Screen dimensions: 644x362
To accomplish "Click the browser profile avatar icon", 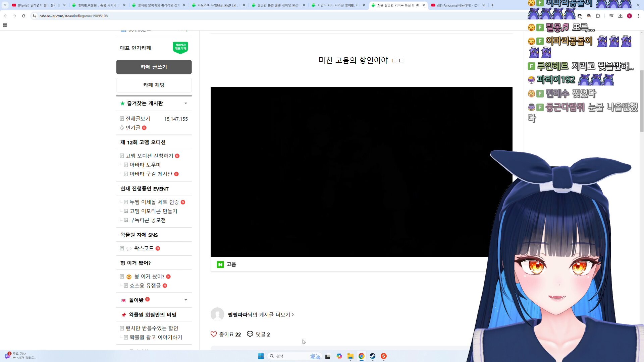I will pos(629,16).
